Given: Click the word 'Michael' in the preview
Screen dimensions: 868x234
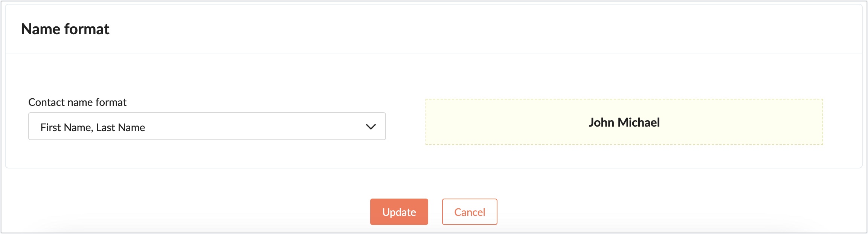Looking at the screenshot, I should click(639, 122).
